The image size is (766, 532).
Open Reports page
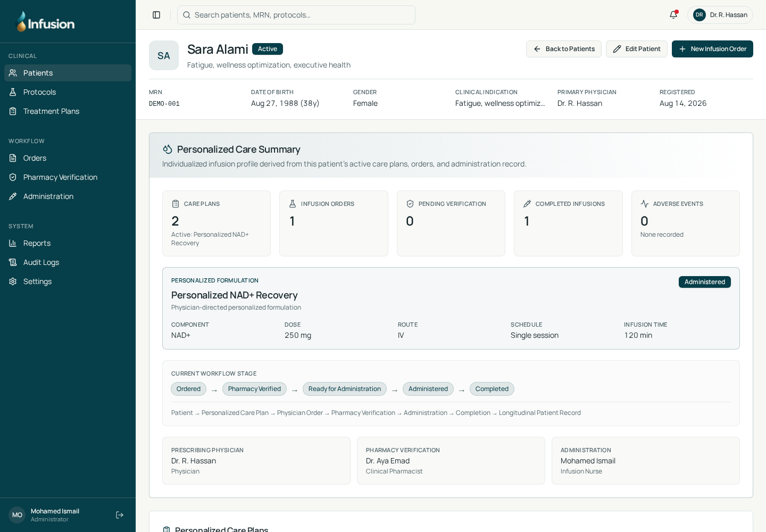coord(68,243)
